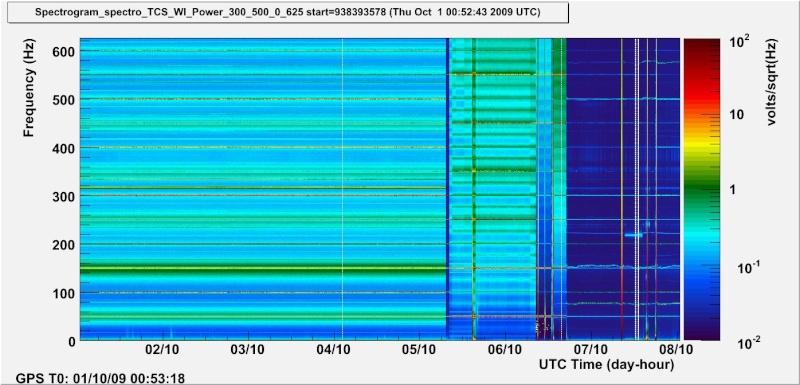Click the 300 frequency tick label

[64, 196]
